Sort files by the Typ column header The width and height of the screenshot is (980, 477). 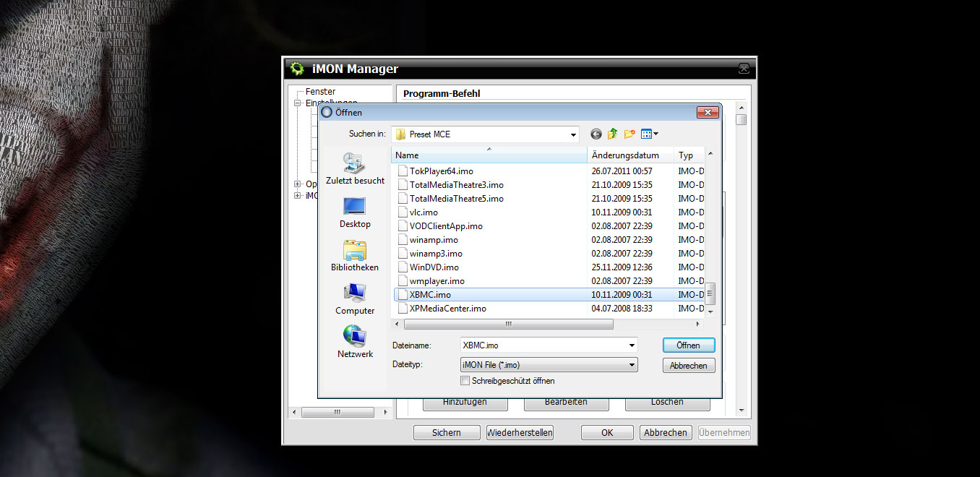(x=689, y=155)
